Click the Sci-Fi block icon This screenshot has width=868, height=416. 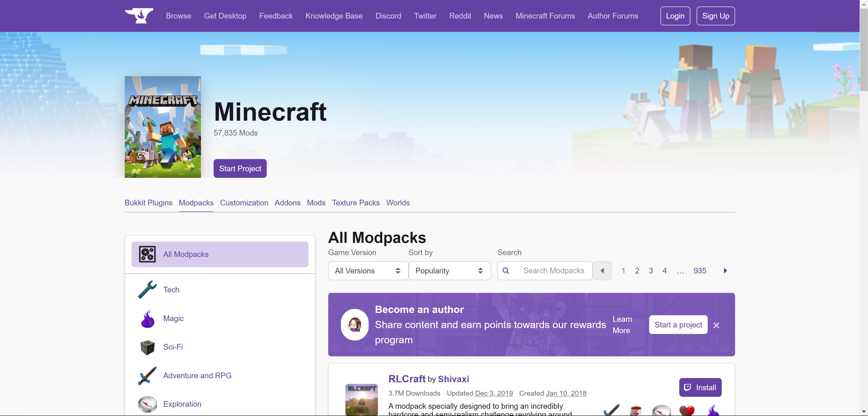(147, 347)
